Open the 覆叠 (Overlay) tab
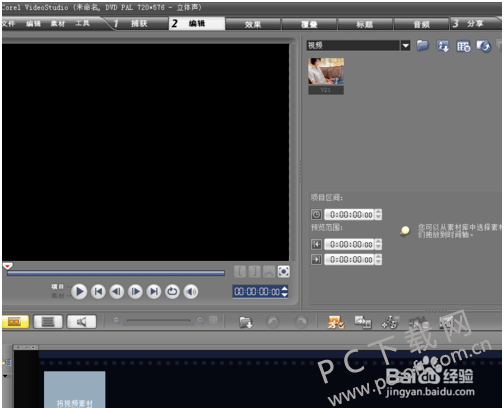The image size is (504, 408). (x=309, y=24)
